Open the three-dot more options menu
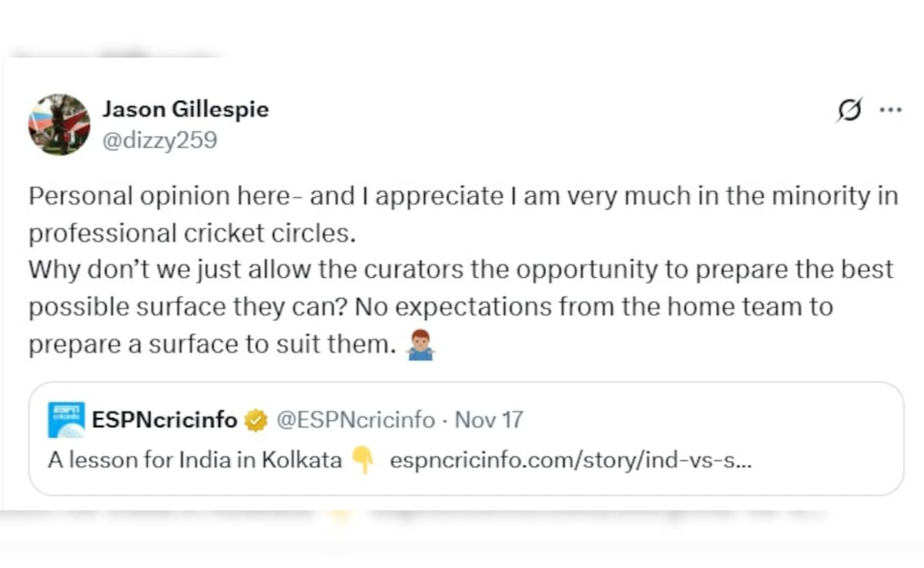This screenshot has width=924, height=568. [x=890, y=110]
